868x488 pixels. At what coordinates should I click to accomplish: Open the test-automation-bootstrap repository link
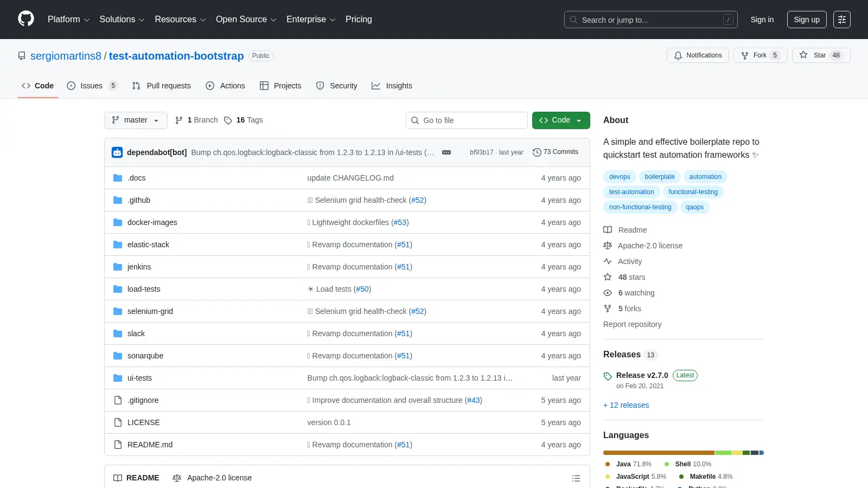(176, 56)
